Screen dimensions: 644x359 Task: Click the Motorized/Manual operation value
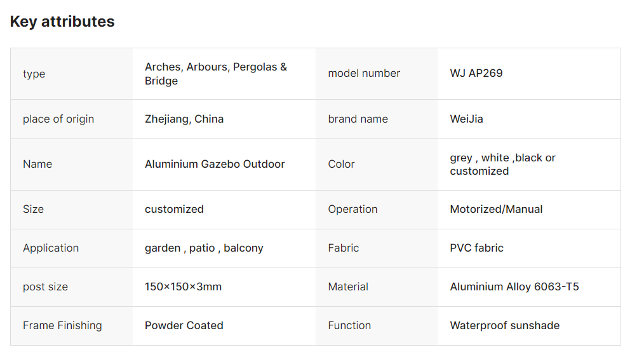pos(496,210)
